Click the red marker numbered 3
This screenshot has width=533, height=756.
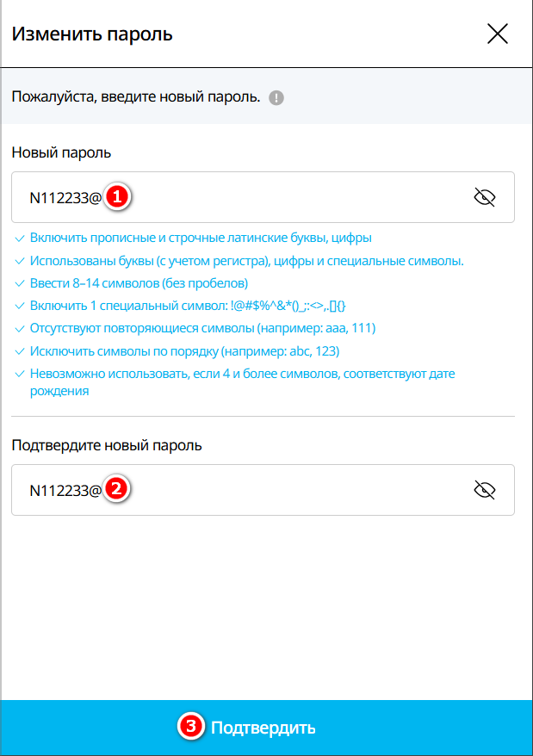click(191, 726)
